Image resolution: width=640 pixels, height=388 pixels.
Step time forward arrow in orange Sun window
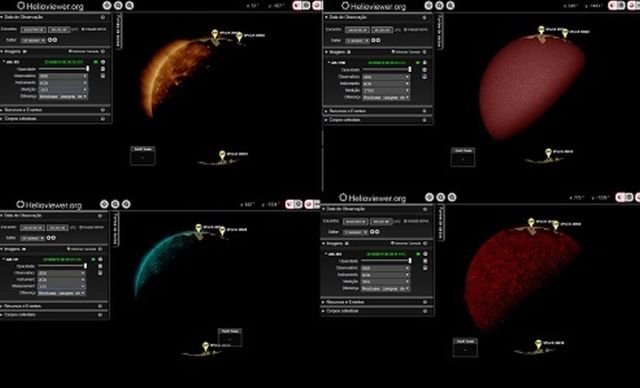pyautogui.click(x=55, y=40)
